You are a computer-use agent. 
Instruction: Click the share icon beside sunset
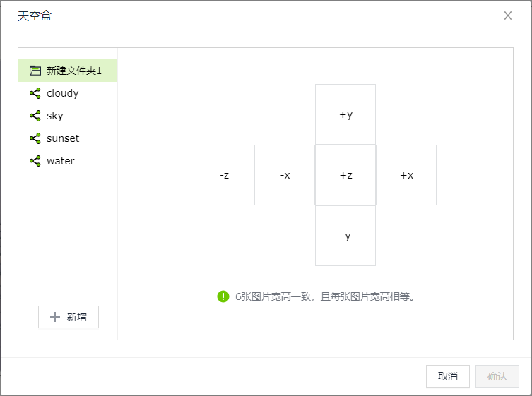(35, 138)
